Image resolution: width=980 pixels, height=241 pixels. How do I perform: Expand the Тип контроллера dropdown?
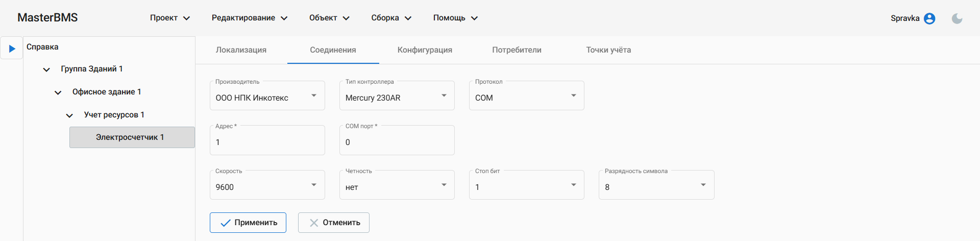click(397, 96)
